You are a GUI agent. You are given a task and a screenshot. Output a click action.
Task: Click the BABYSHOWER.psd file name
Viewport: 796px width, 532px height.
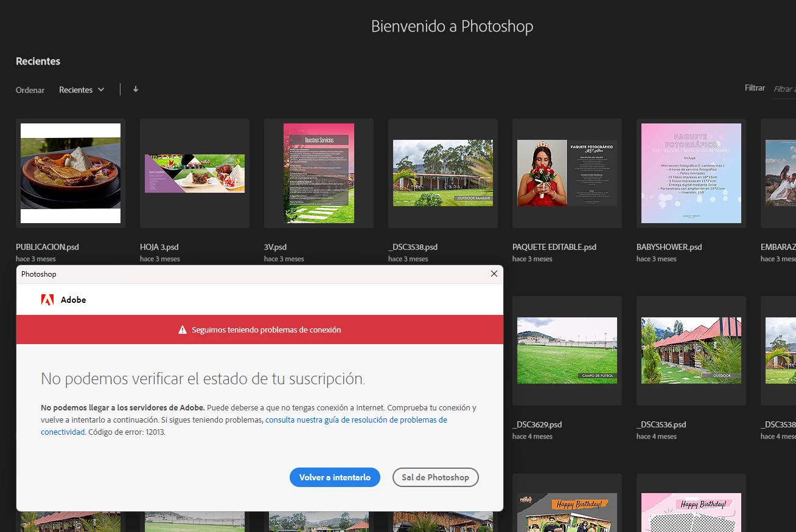click(669, 247)
